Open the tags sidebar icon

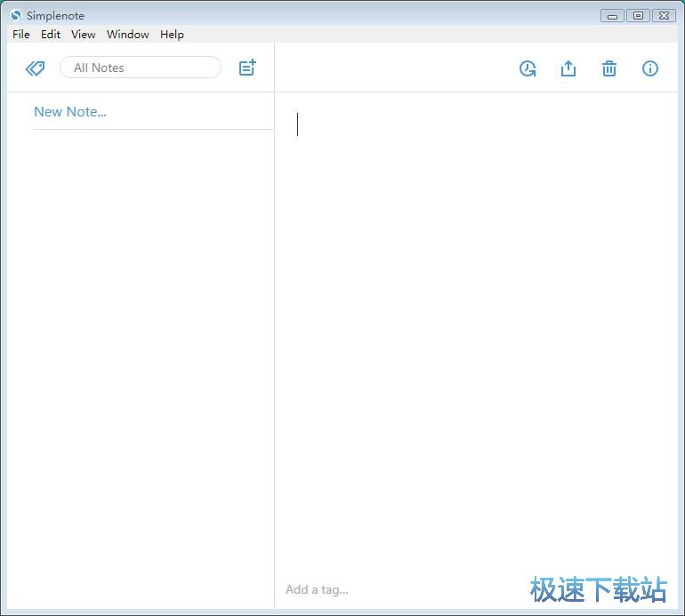pos(35,68)
